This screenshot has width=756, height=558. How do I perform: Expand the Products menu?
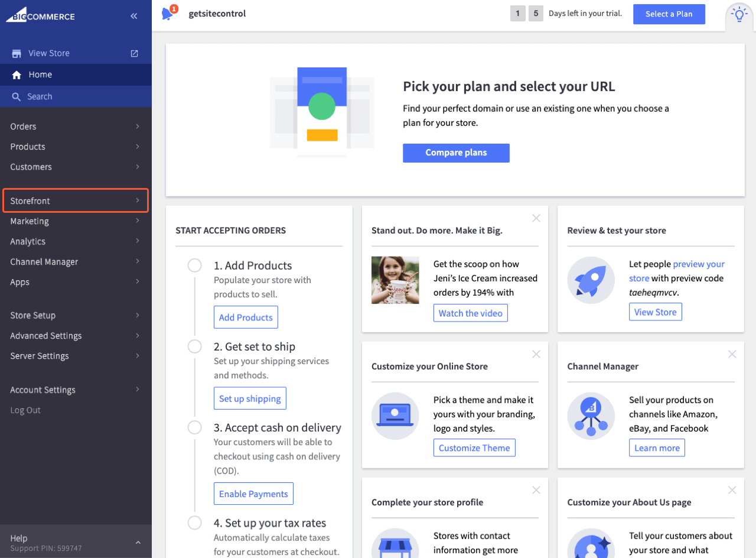point(76,147)
